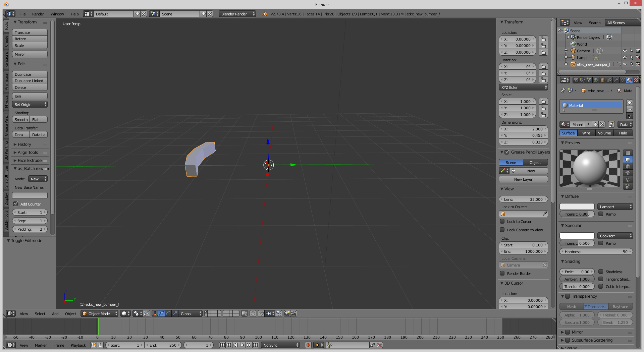Choose cube preview shape for material
This screenshot has height=352, width=644.
(628, 166)
